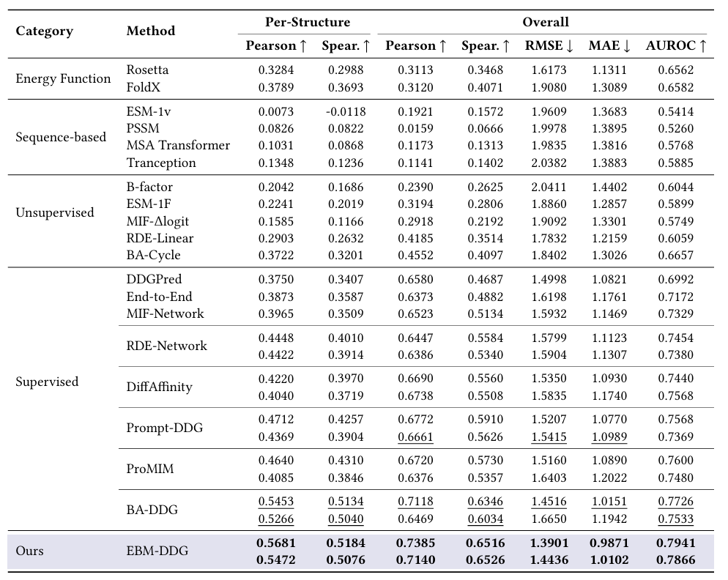Viewport: 728px width, 580px height.
Task: Select the EBM-DDG method name
Action: [157, 551]
